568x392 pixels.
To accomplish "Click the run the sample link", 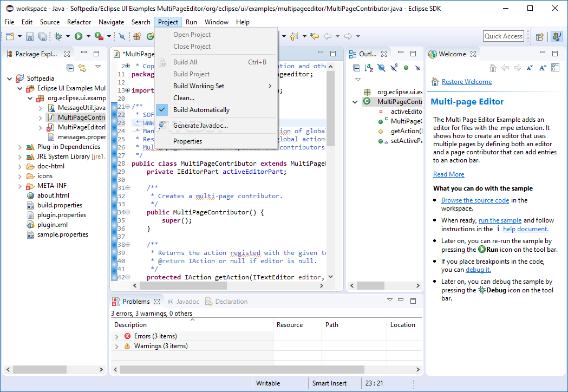I will point(500,220).
